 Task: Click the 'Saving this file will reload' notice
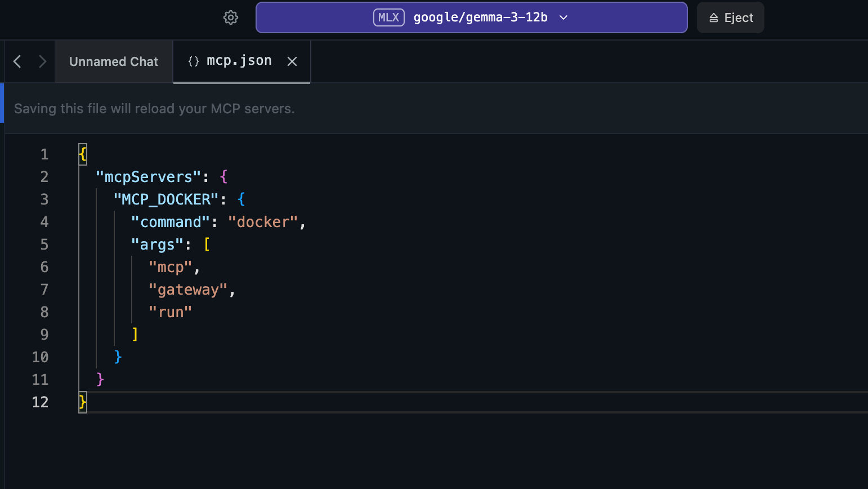pos(154,109)
